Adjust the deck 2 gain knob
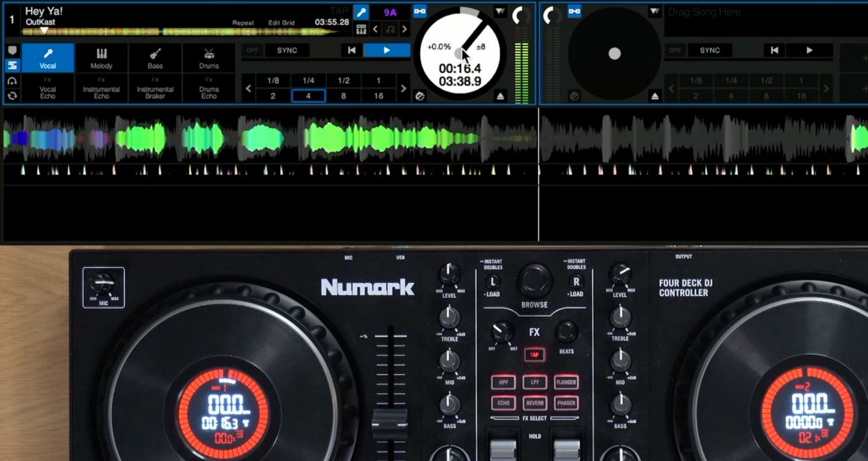Image resolution: width=868 pixels, height=461 pixels. pyautogui.click(x=552, y=16)
